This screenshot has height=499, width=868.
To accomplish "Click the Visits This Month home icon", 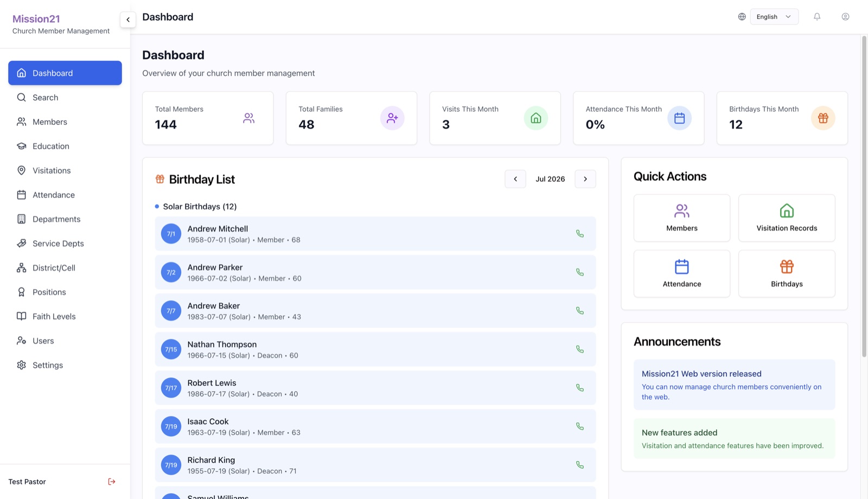I will click(x=536, y=118).
